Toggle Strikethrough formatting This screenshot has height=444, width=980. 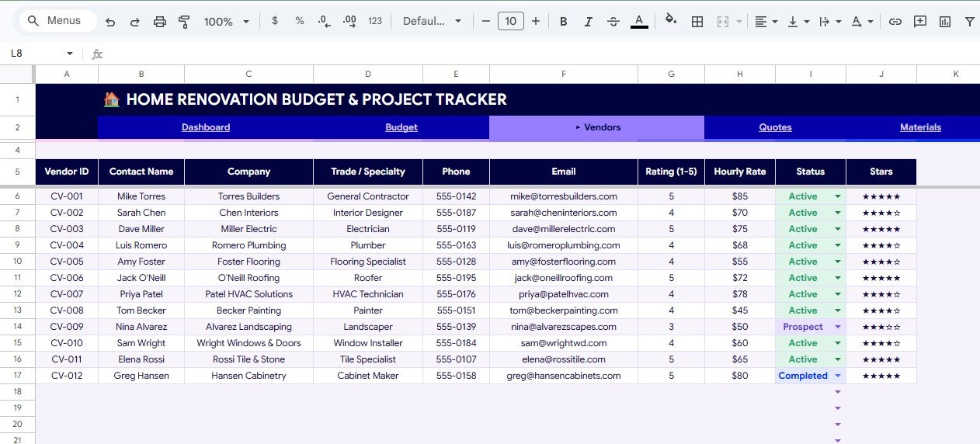(x=613, y=22)
